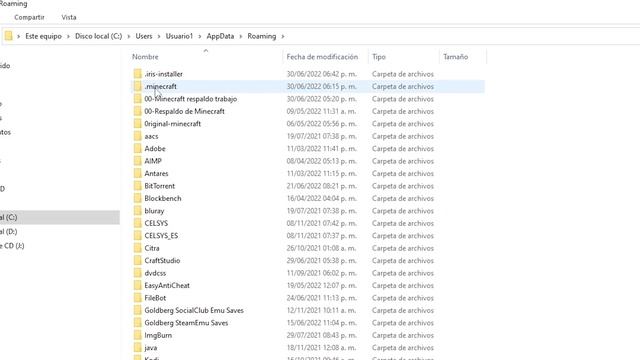The width and height of the screenshot is (640, 360).
Task: Click Roaming breadcrumb segment
Action: [262, 36]
